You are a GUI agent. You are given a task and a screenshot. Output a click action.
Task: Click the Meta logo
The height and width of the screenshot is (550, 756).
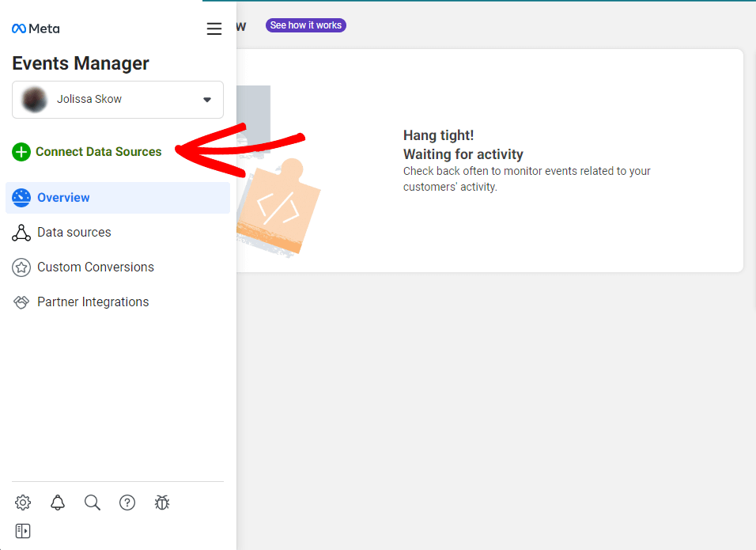[35, 28]
